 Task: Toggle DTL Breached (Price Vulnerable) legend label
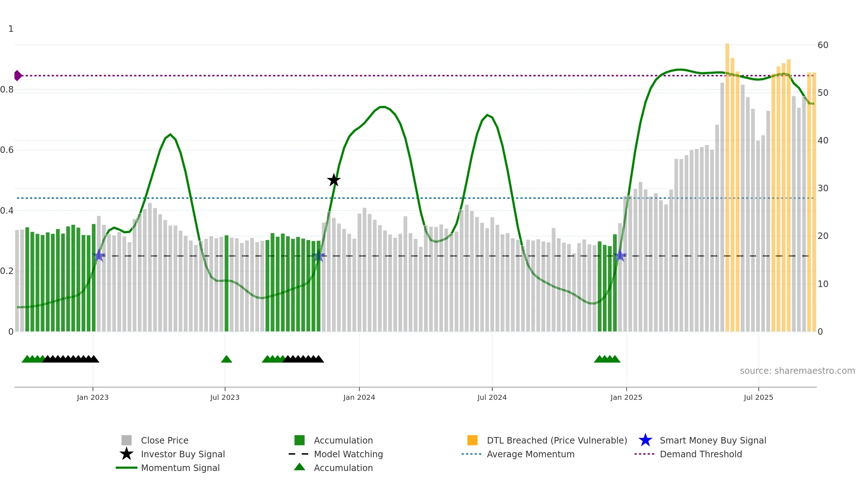click(x=557, y=440)
